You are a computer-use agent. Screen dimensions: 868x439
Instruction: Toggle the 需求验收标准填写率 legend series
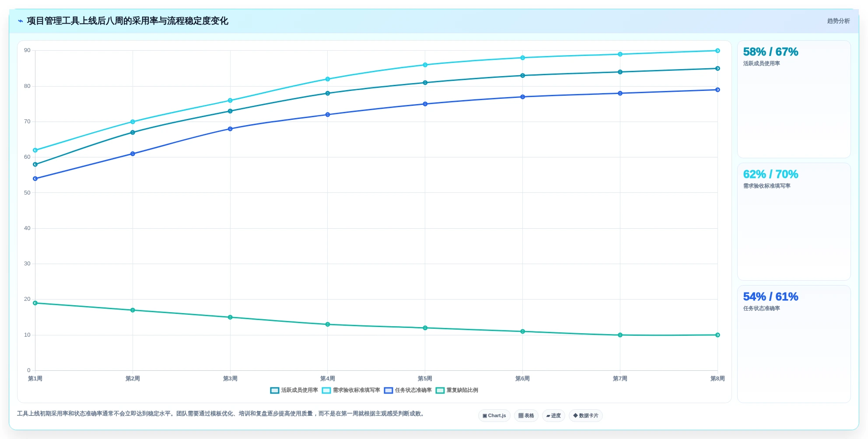(351, 390)
